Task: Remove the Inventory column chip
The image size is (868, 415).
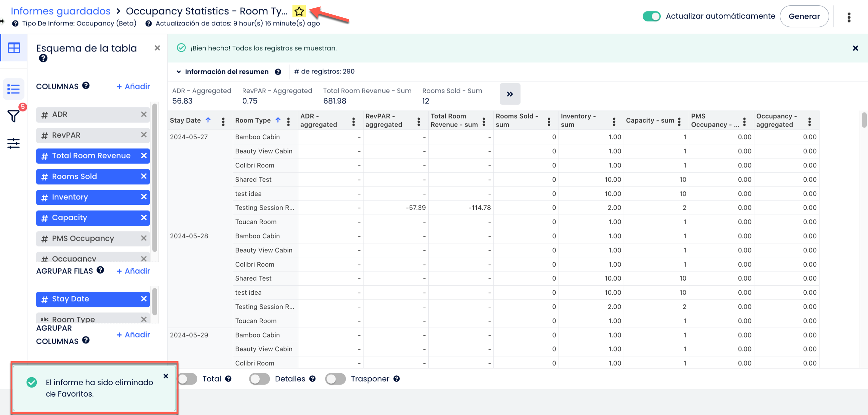Action: 144,197
